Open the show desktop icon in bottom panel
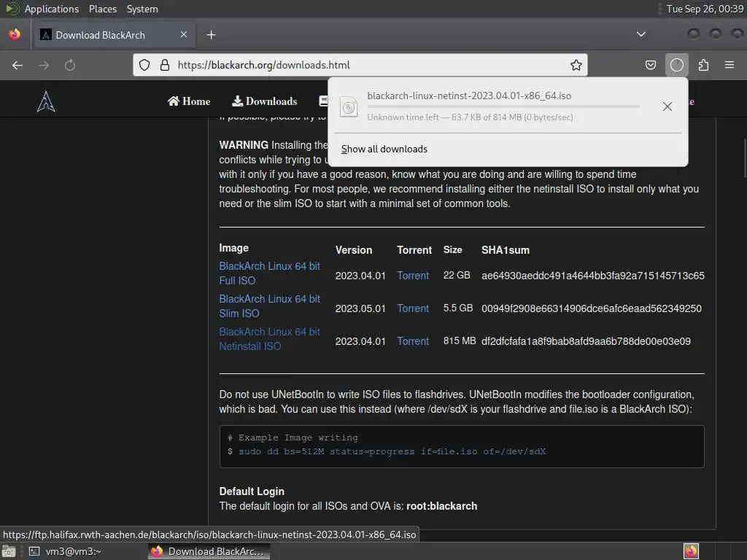 [x=9, y=551]
